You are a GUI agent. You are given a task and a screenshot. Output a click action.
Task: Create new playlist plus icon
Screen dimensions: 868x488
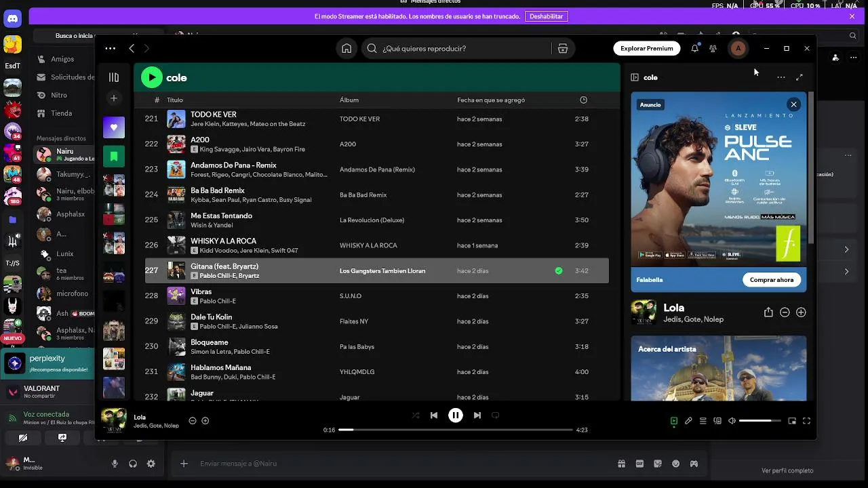(114, 98)
